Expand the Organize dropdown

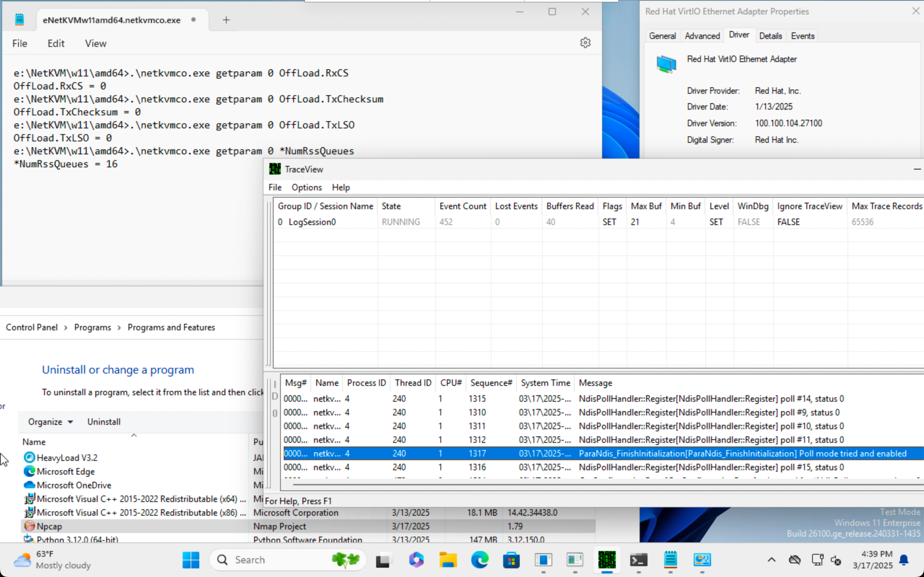(x=50, y=422)
